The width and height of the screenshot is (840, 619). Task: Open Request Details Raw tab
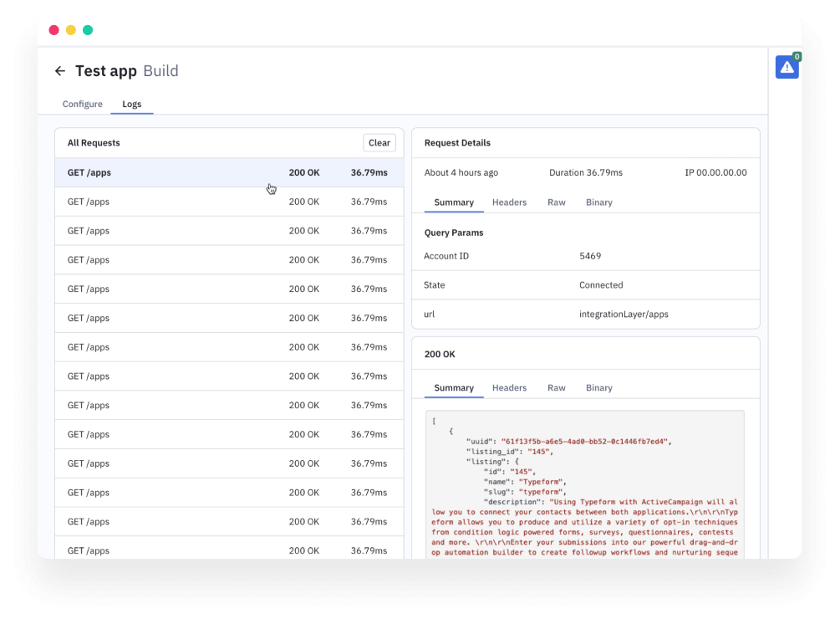(x=557, y=202)
